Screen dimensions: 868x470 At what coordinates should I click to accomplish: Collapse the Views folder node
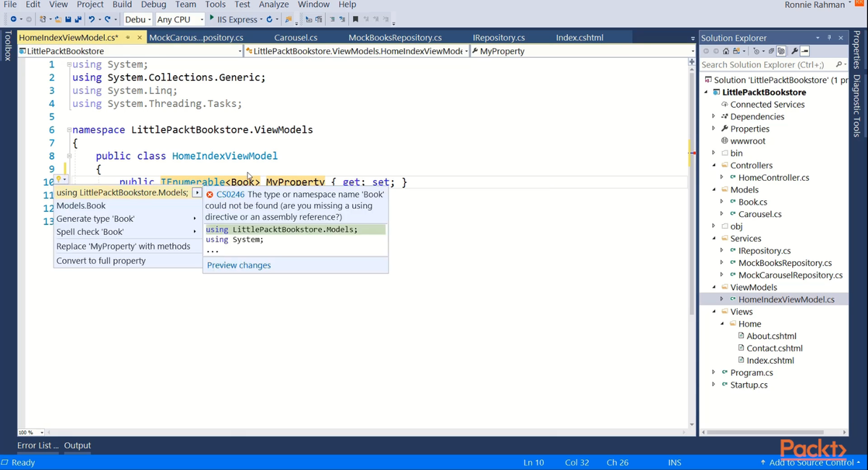714,312
